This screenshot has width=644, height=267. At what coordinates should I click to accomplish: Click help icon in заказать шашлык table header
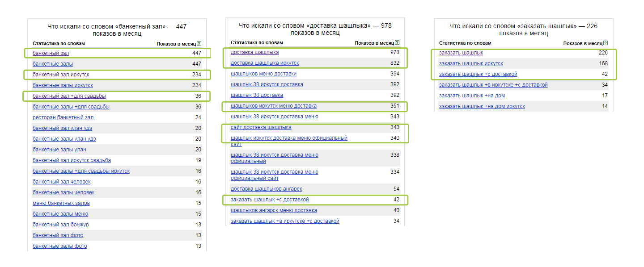[606, 43]
